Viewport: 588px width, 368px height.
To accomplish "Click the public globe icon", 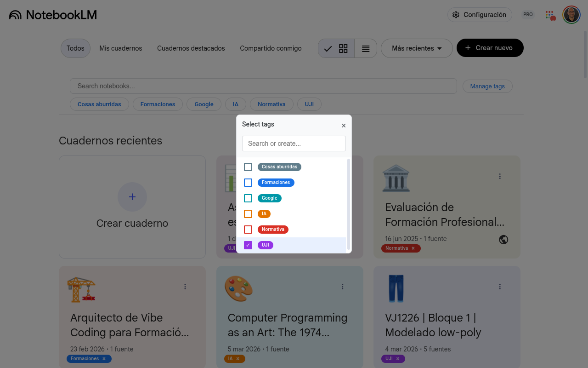I will point(503,240).
